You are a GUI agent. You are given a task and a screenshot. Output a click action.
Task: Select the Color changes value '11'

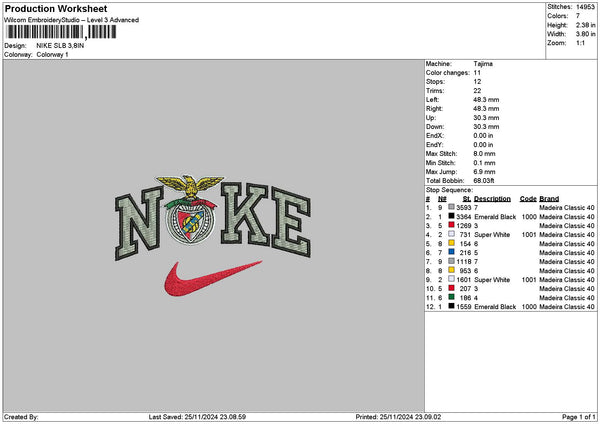477,73
